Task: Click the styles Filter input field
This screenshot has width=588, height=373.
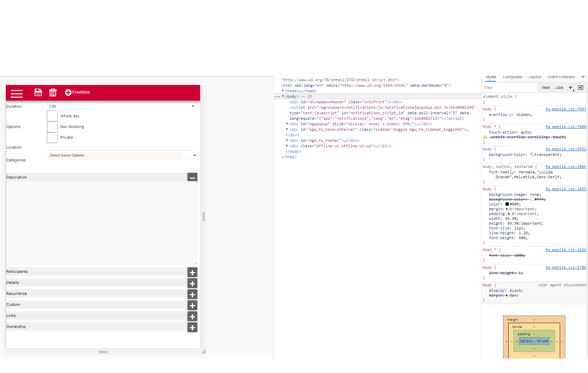Action: pos(510,88)
